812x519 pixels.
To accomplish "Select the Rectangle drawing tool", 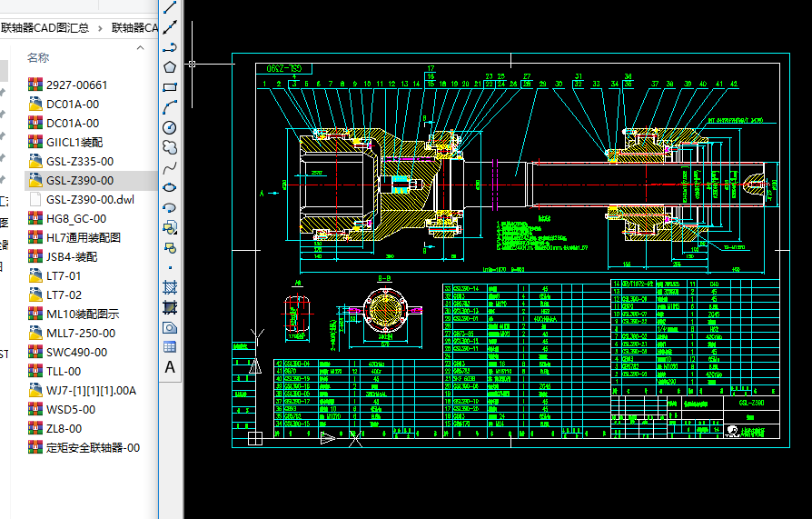I will coord(170,87).
